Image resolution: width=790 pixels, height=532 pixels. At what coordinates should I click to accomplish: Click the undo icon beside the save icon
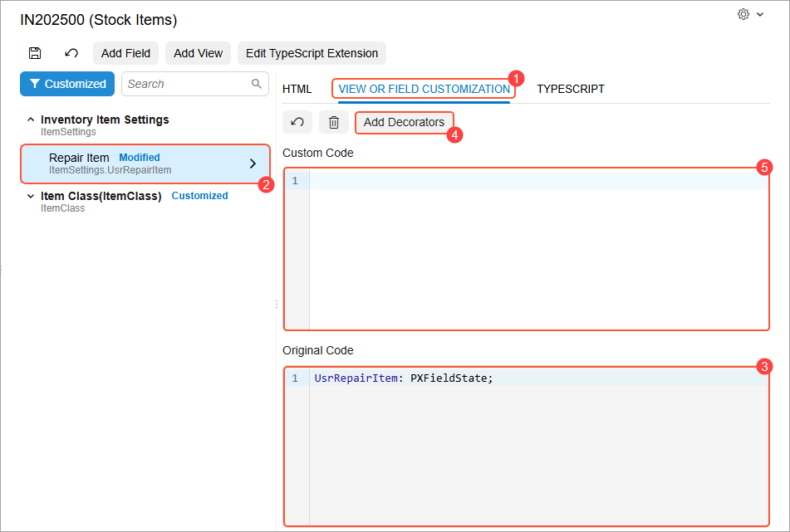(x=71, y=53)
